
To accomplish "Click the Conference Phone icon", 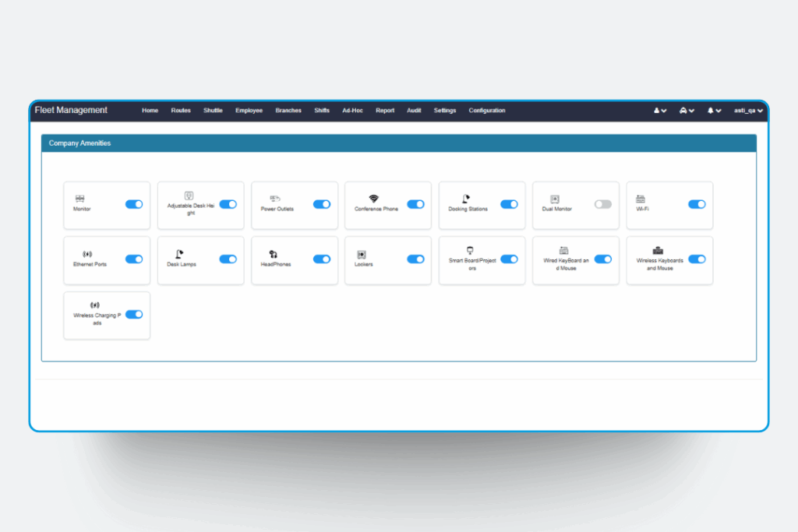I will coord(374,199).
